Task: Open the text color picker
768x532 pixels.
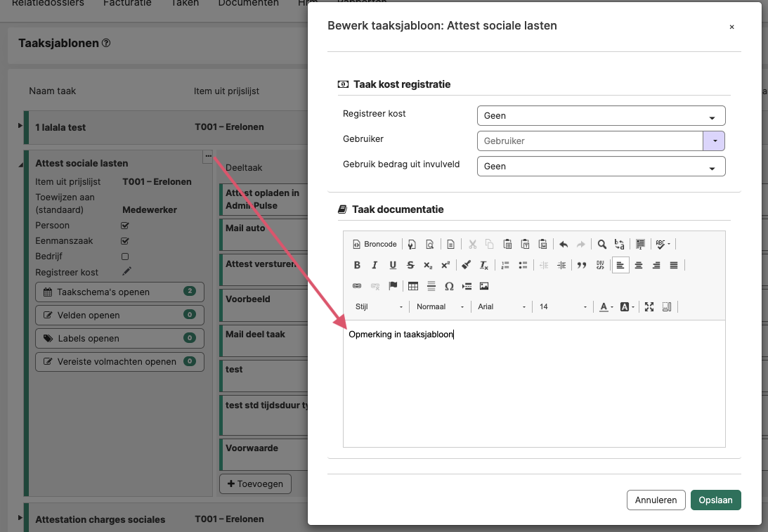Action: tap(606, 306)
